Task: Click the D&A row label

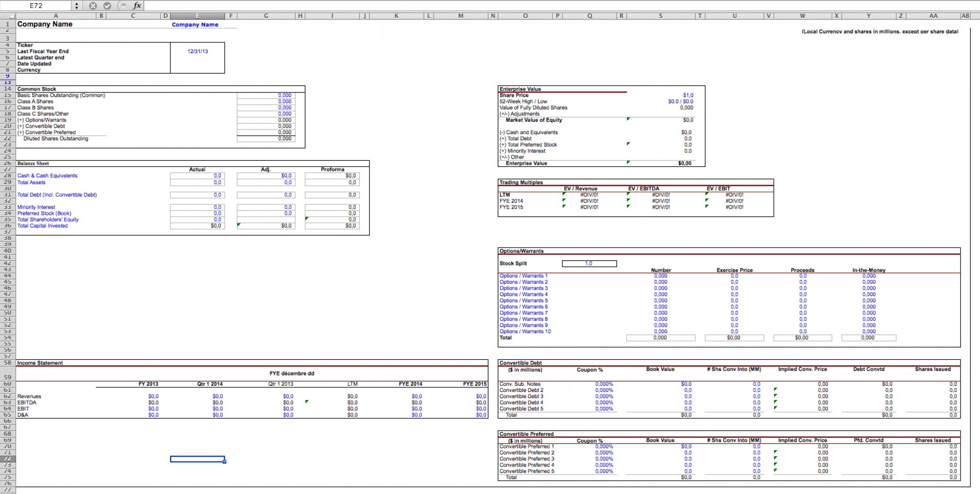Action: click(23, 415)
